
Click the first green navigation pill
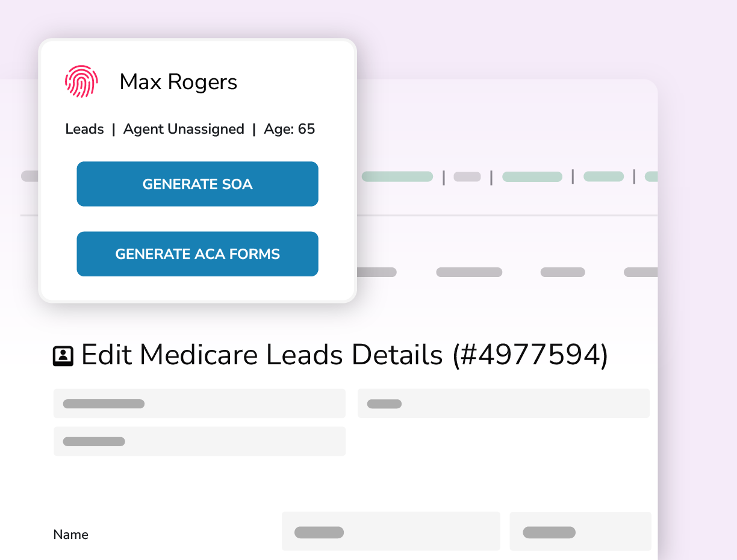coord(397,176)
